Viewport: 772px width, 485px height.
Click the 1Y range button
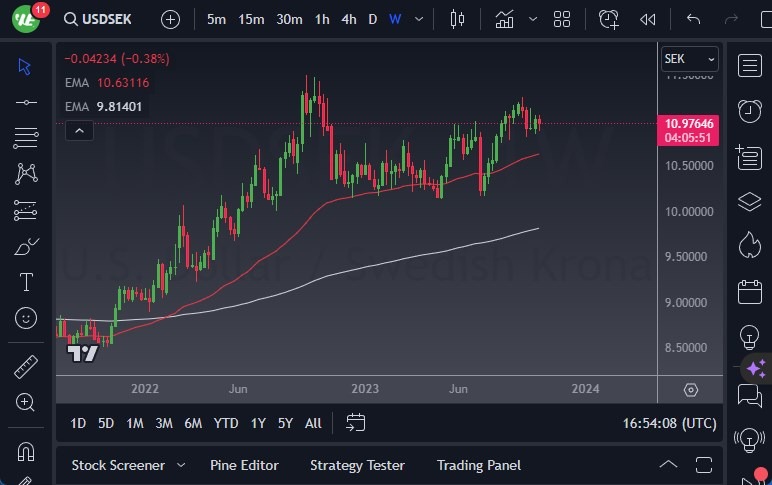tap(258, 423)
